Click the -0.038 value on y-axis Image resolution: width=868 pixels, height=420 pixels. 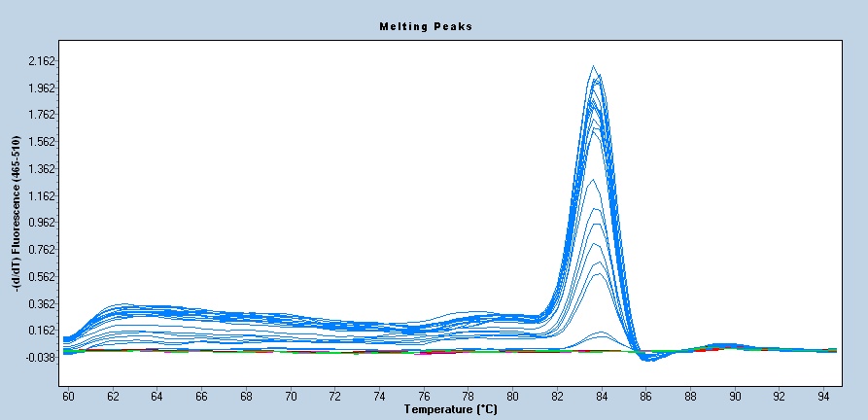(41, 358)
